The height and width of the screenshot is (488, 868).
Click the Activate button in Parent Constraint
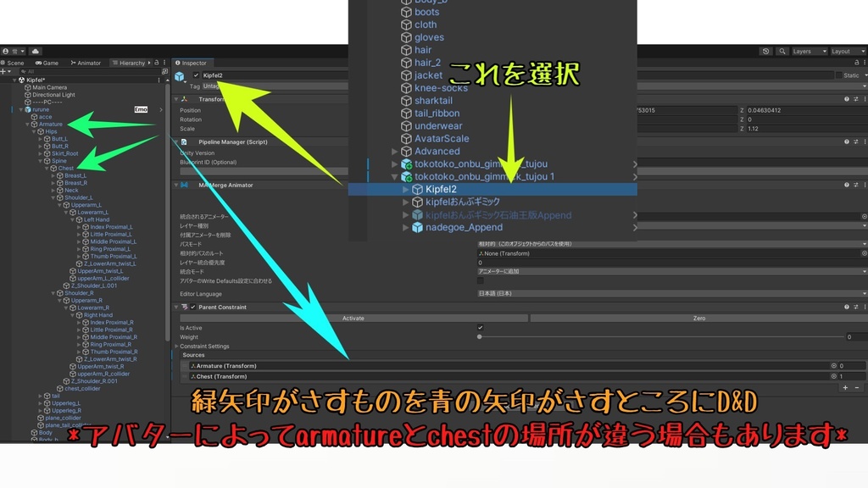tap(353, 318)
